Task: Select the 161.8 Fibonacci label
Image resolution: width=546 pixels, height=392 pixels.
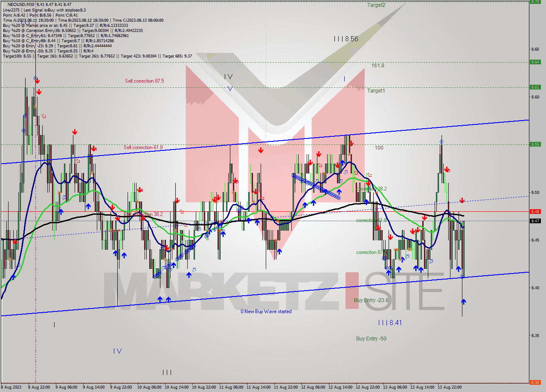Action: pos(378,66)
